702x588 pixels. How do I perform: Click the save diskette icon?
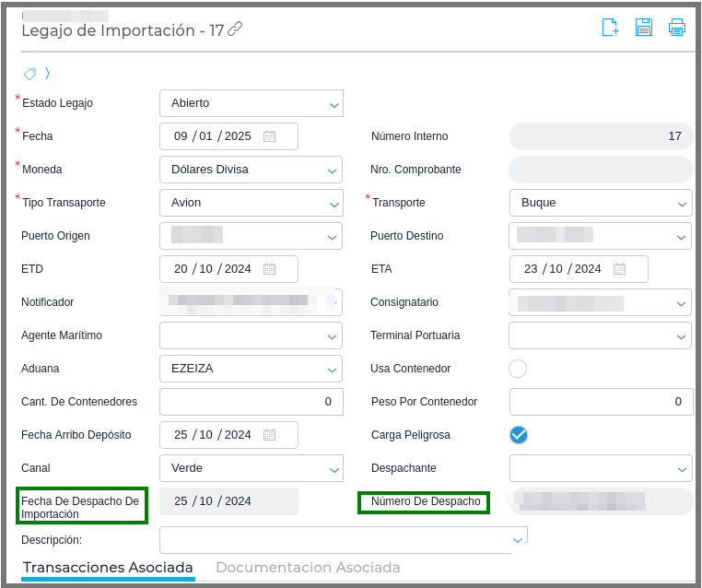pyautogui.click(x=644, y=27)
